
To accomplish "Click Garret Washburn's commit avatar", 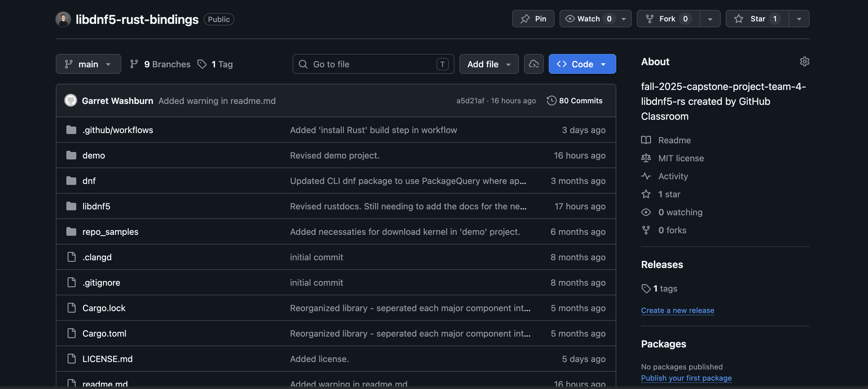I will [x=71, y=101].
